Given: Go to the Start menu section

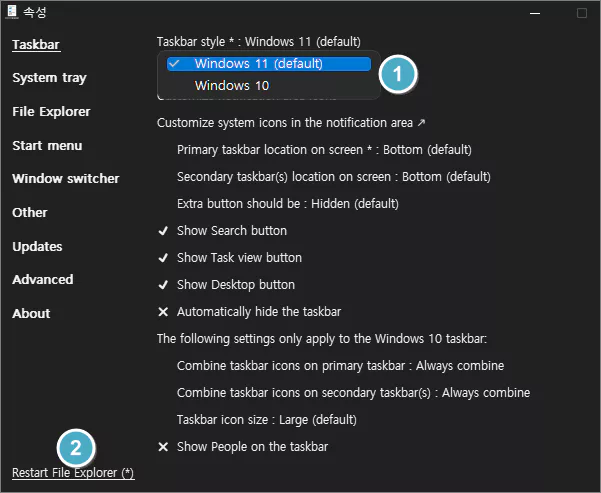Looking at the screenshot, I should [47, 146].
